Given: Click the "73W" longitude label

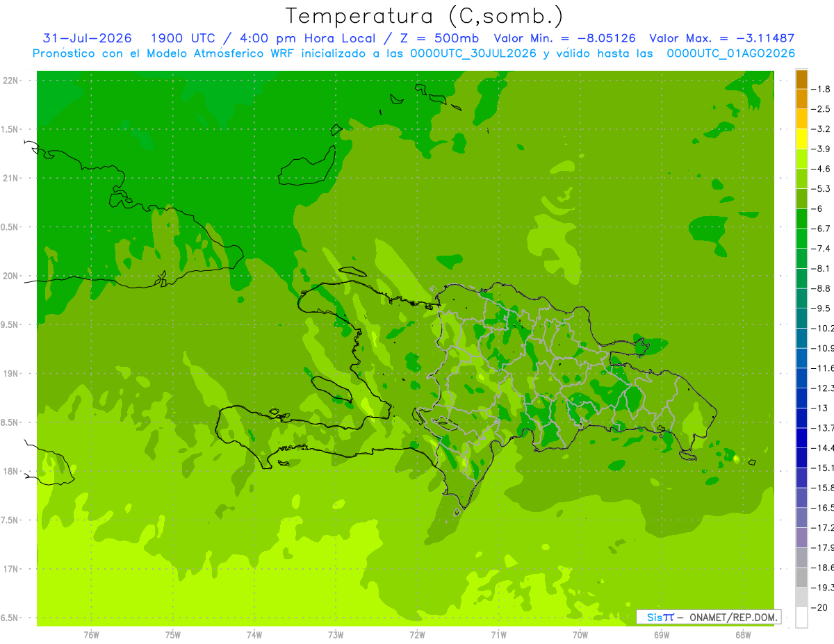Looking at the screenshot, I should click(x=335, y=634).
